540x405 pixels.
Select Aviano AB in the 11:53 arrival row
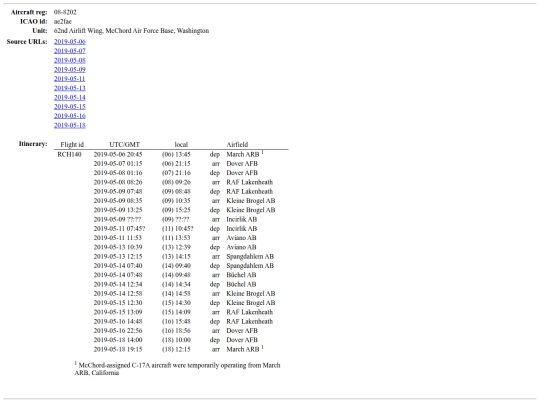(241, 238)
